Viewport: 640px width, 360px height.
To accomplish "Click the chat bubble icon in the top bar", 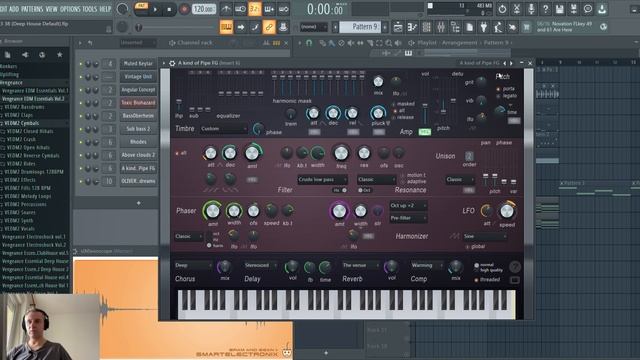I will tap(588, 9).
